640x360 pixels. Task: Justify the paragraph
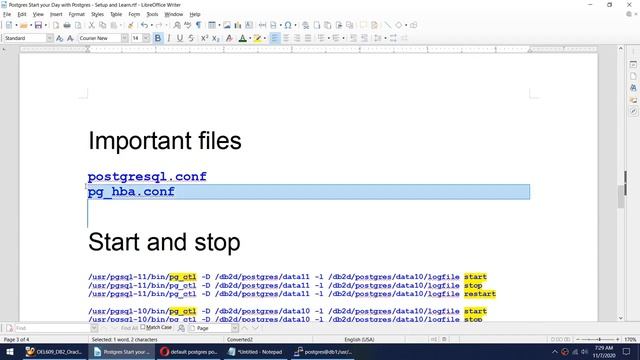tap(308, 38)
